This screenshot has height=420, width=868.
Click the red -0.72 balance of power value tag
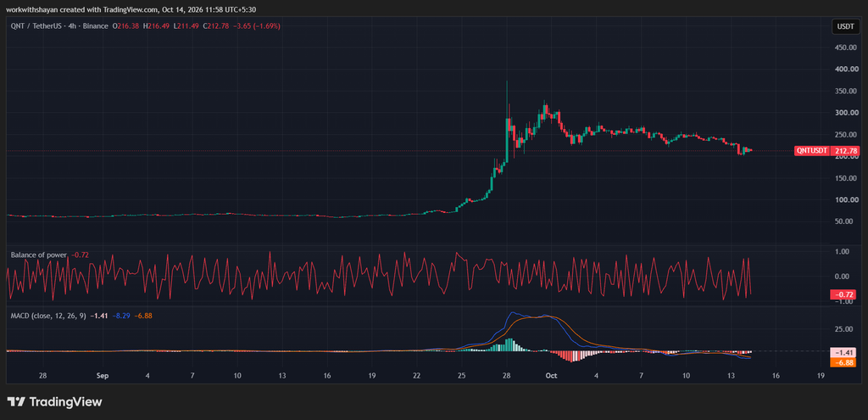coord(845,294)
